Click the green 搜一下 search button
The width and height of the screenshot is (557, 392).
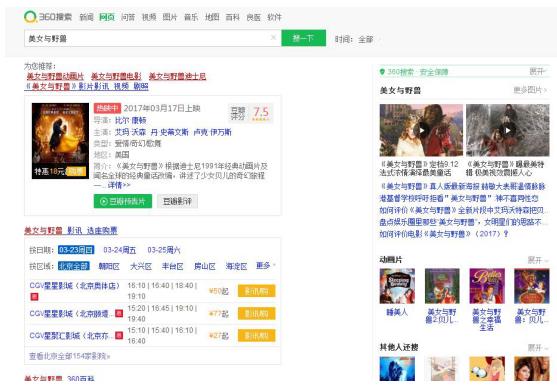pos(303,38)
